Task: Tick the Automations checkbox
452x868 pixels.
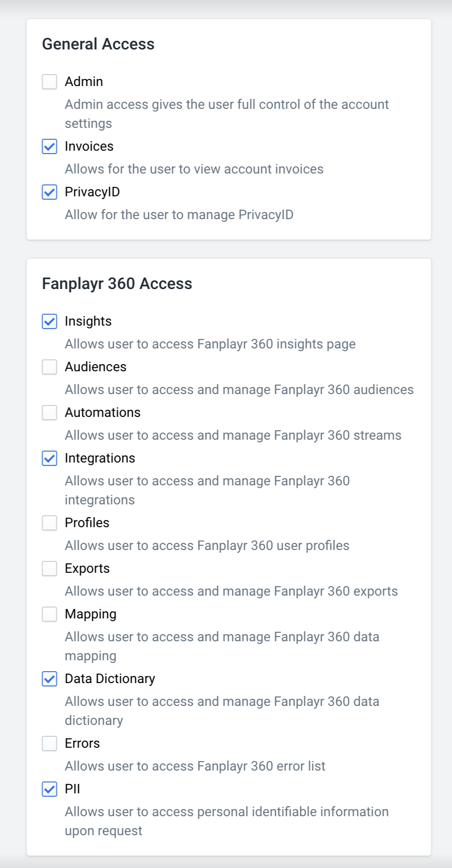Action: point(49,413)
